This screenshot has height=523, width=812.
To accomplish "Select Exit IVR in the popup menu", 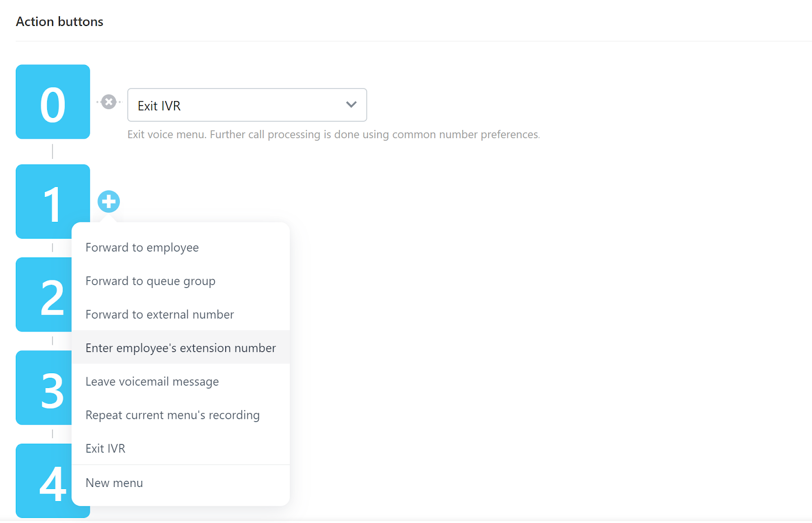I will (105, 448).
